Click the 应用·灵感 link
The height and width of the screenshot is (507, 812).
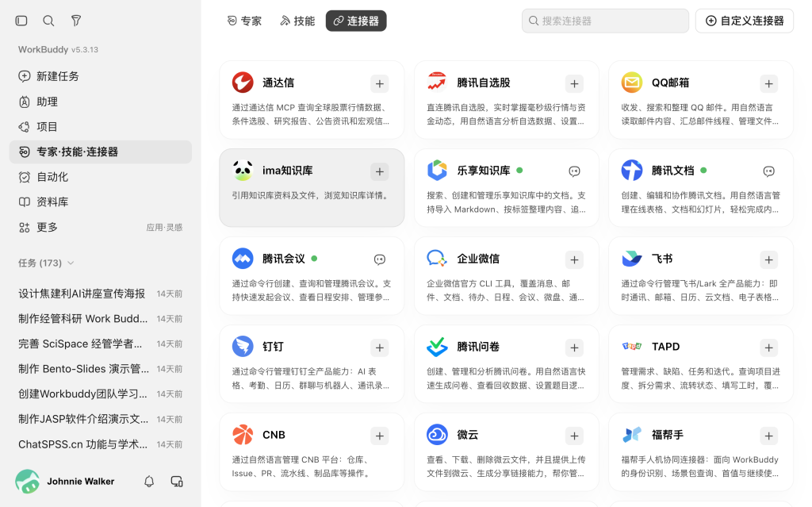click(164, 228)
